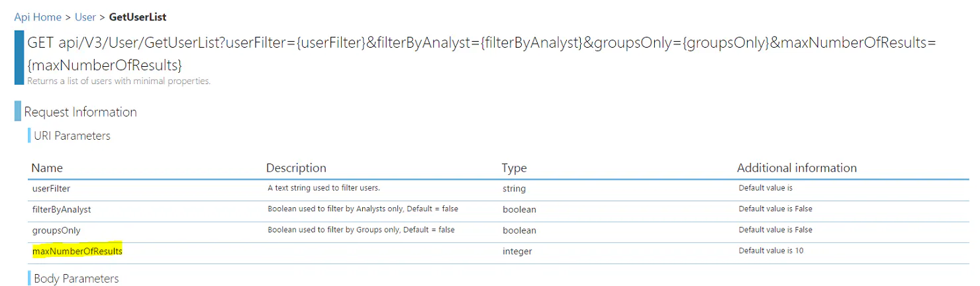Click 'Returns a list of users with minimal properties.'
Viewport: 980px width, 286px height.
point(119,81)
